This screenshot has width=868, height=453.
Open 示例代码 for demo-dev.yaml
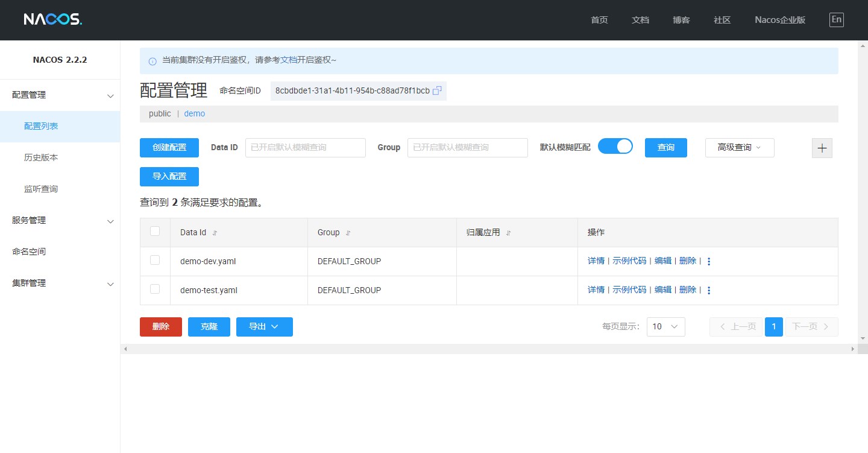click(x=629, y=261)
